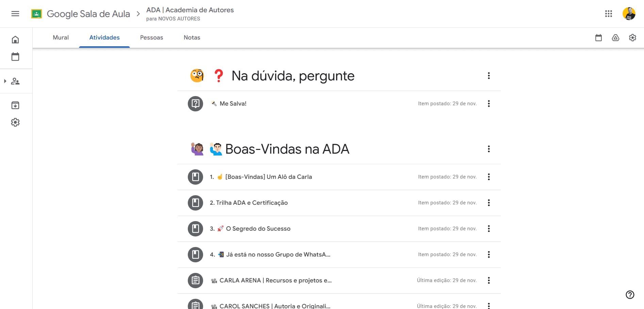Open the Calendar icon in the left sidebar
This screenshot has height=309, width=644.
pos(15,57)
